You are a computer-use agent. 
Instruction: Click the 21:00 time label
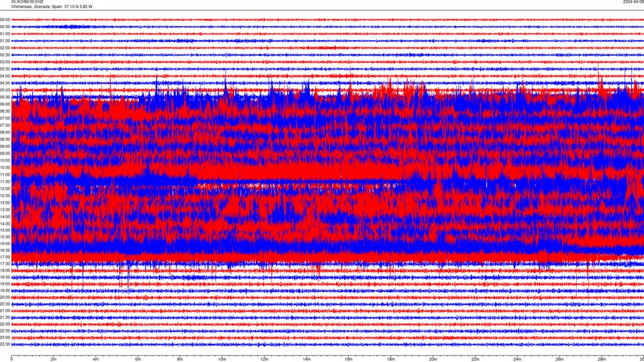coord(5,310)
